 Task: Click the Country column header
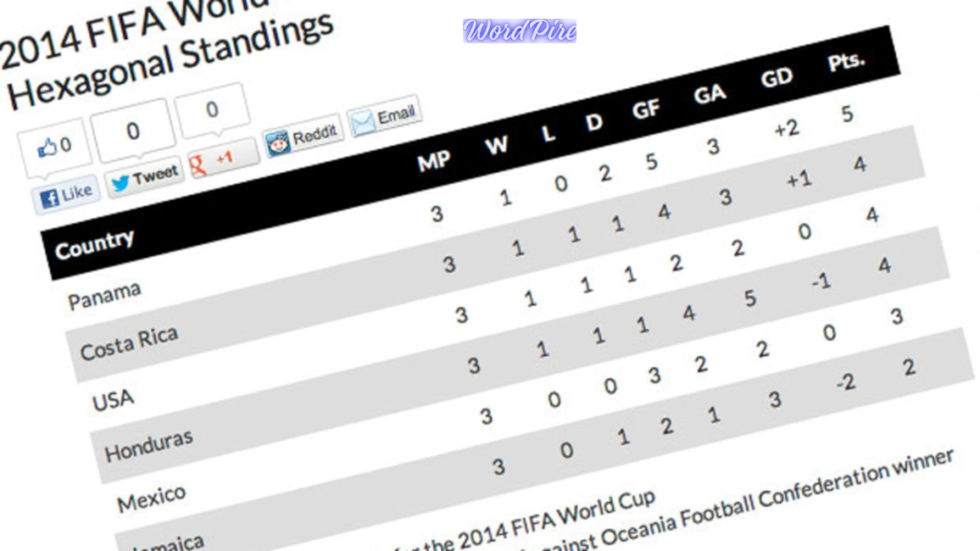click(95, 244)
